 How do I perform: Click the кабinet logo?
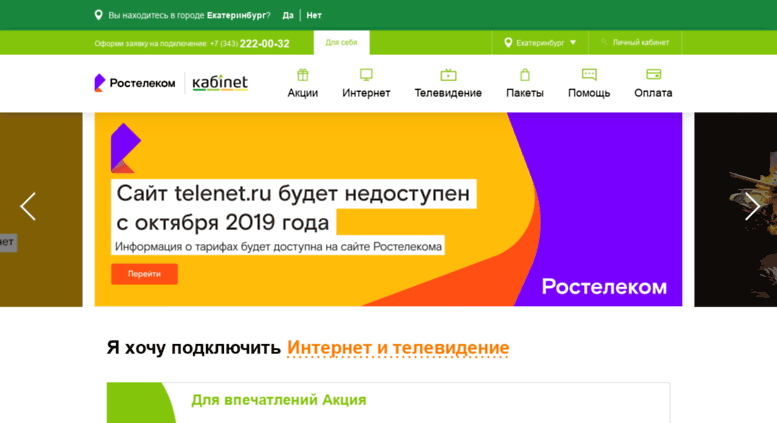click(220, 83)
